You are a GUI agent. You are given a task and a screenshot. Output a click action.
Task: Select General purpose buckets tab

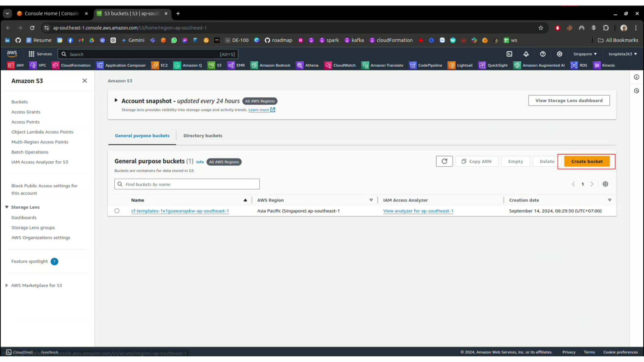pos(142,136)
